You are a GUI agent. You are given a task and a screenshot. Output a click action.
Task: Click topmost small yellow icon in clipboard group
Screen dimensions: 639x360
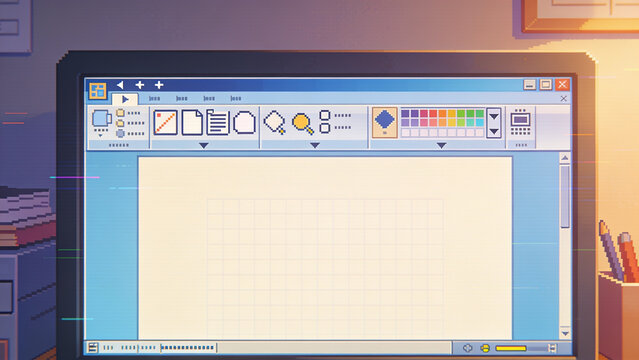[x=120, y=113]
